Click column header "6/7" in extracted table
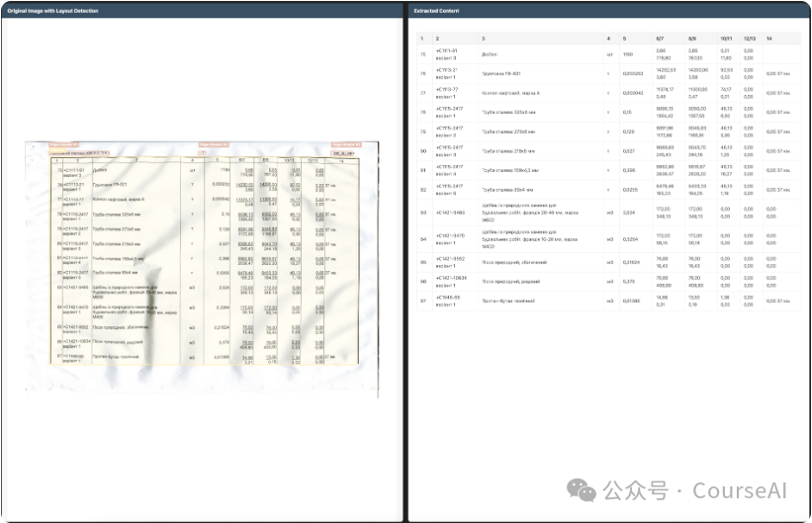The width and height of the screenshot is (812, 523). pyautogui.click(x=660, y=39)
